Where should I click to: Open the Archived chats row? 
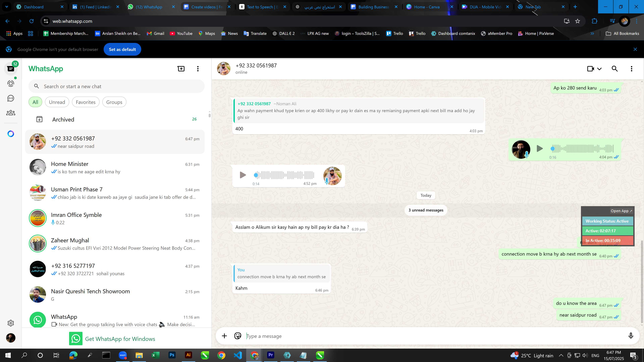(115, 119)
